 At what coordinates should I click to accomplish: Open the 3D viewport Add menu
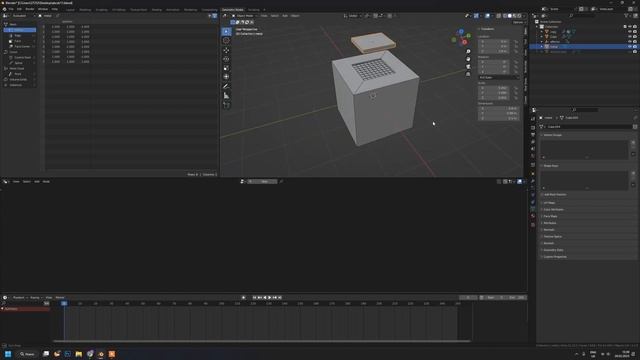point(285,16)
